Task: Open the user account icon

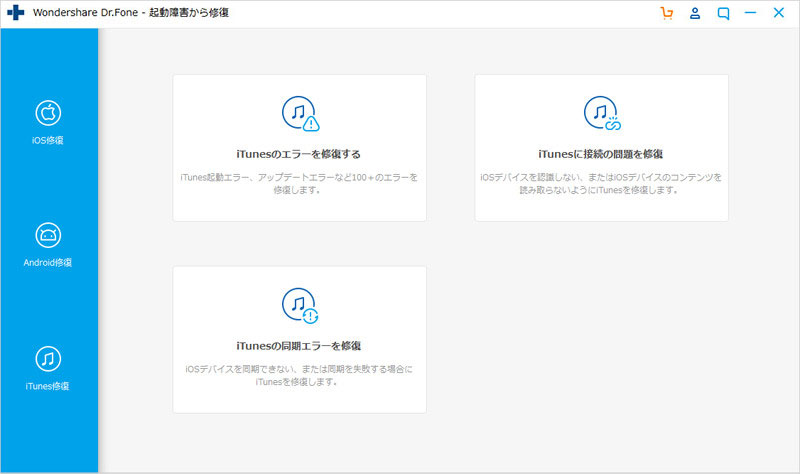Action: [x=695, y=13]
